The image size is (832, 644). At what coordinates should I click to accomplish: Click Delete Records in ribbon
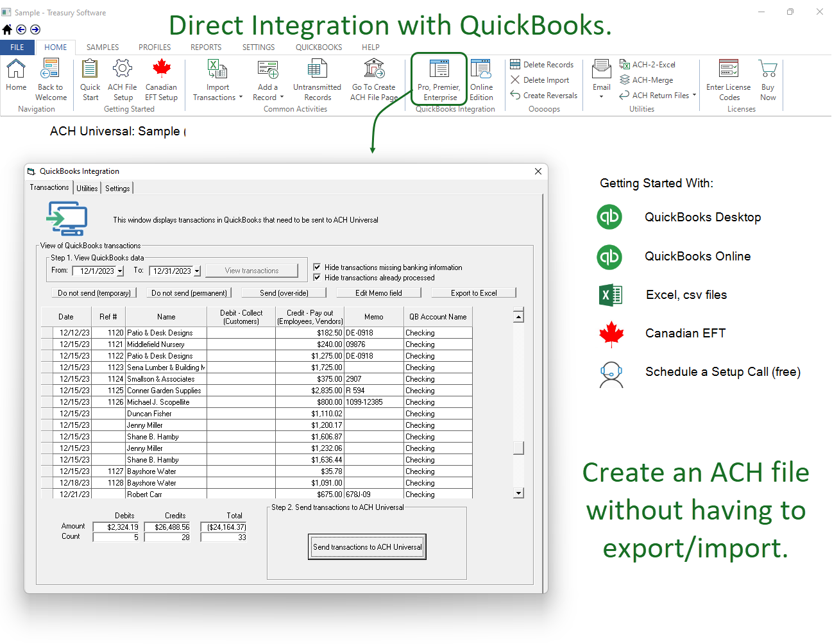pos(542,65)
